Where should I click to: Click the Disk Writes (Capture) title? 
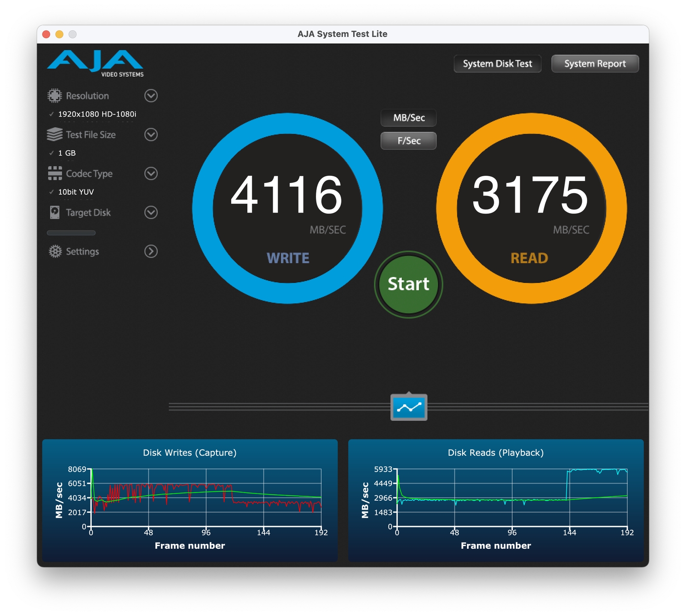coord(190,453)
